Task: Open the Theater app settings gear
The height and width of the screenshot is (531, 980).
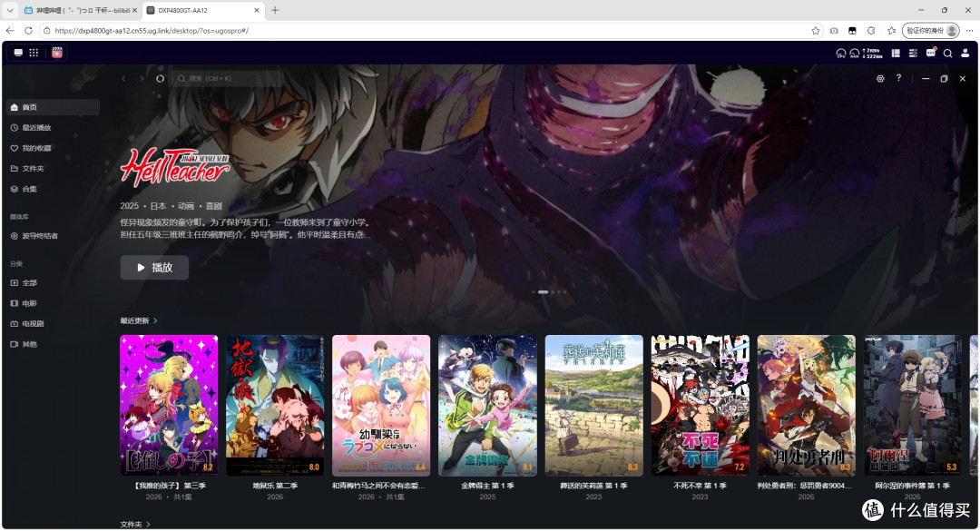Action: pos(880,79)
